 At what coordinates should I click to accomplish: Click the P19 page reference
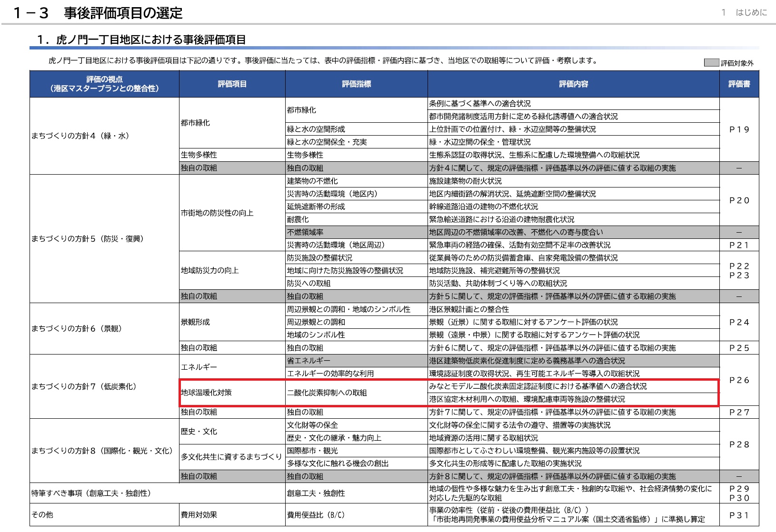pos(739,129)
